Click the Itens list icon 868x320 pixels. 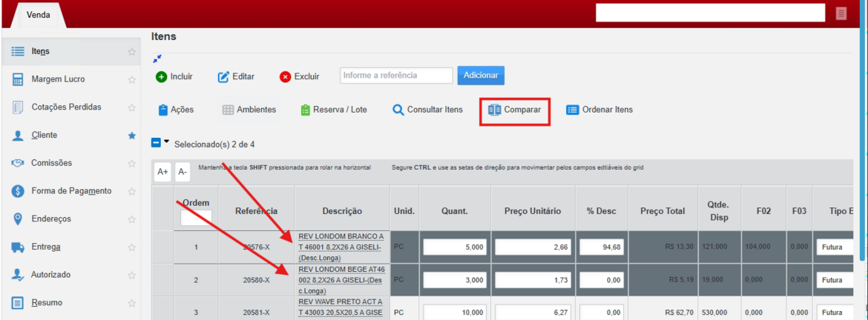18,51
